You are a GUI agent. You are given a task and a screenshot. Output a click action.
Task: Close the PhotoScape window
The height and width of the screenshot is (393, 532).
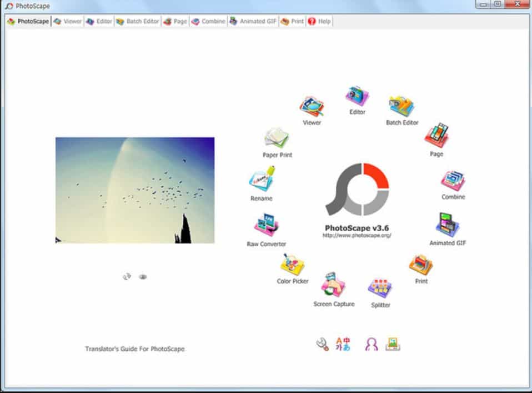point(518,4)
